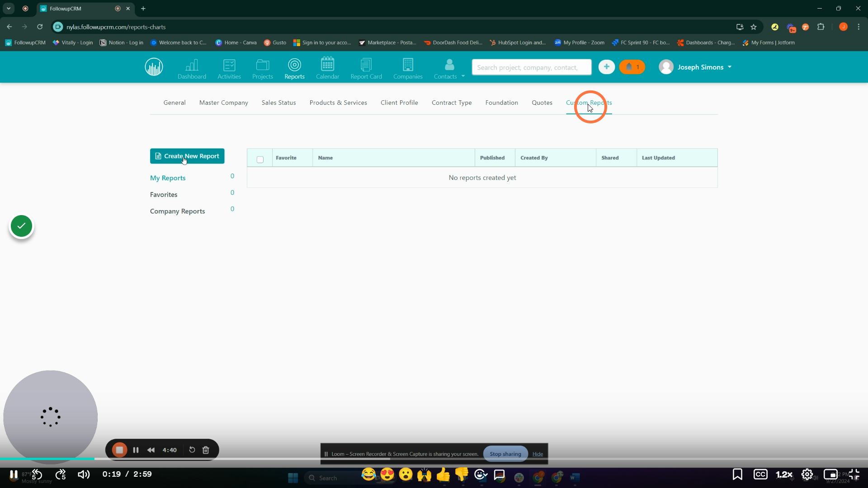Expand the Contacts dropdown arrow

pyautogui.click(x=463, y=76)
